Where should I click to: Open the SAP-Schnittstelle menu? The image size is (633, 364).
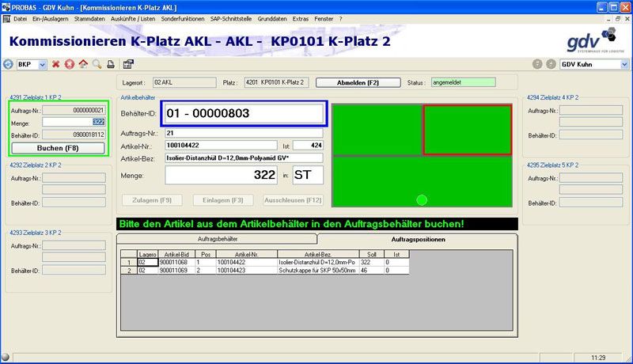(x=230, y=19)
